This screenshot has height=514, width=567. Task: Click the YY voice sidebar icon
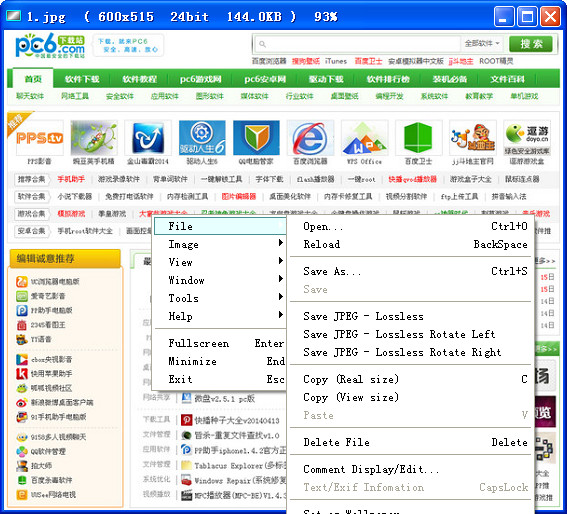22,339
